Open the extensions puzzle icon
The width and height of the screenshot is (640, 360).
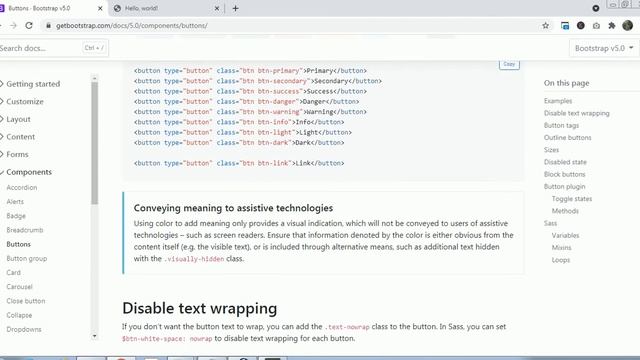pyautogui.click(x=611, y=26)
